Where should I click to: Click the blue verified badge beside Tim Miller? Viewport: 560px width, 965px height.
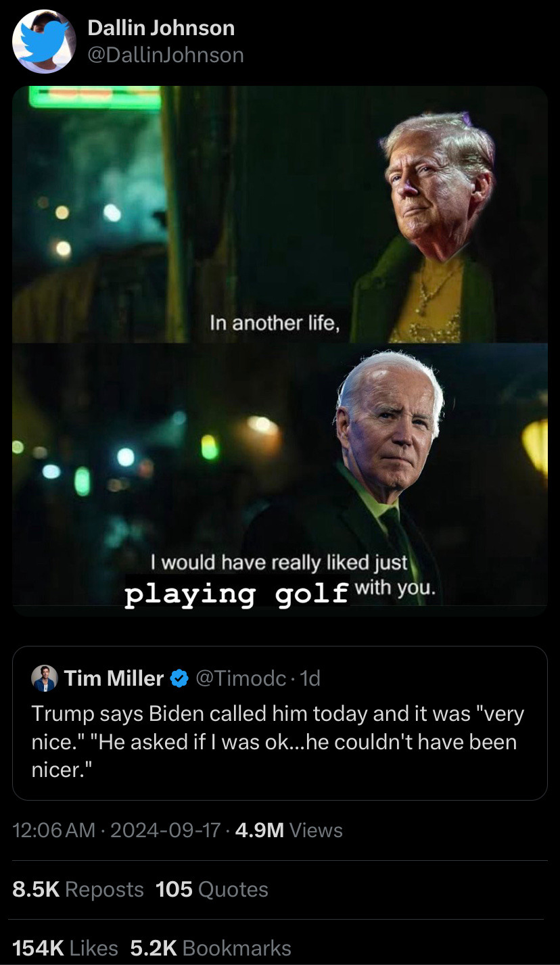[x=179, y=678]
